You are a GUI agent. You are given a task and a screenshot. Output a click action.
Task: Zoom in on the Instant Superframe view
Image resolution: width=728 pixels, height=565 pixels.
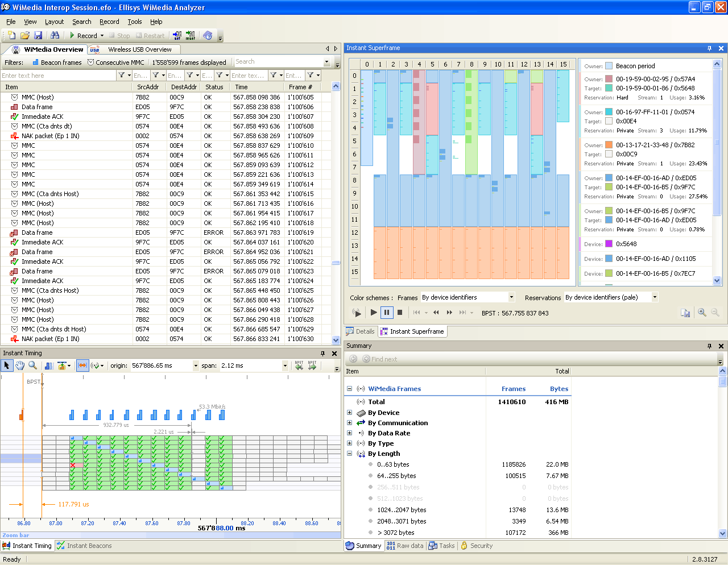click(x=702, y=313)
